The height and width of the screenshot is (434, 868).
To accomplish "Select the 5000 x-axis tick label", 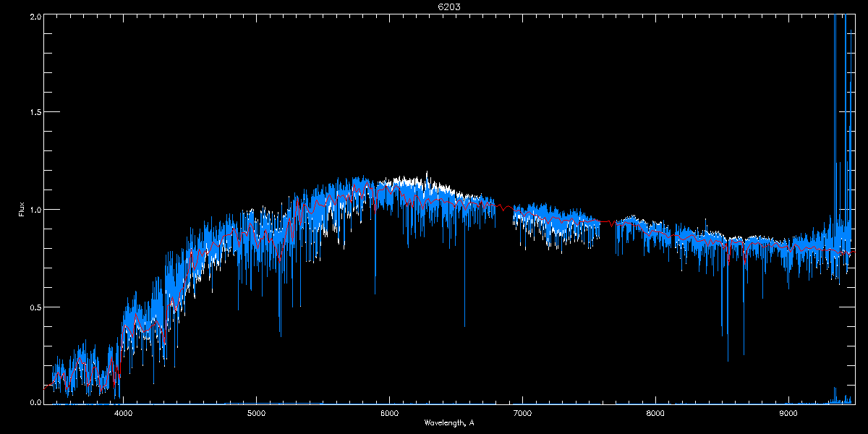I will pyautogui.click(x=257, y=413).
